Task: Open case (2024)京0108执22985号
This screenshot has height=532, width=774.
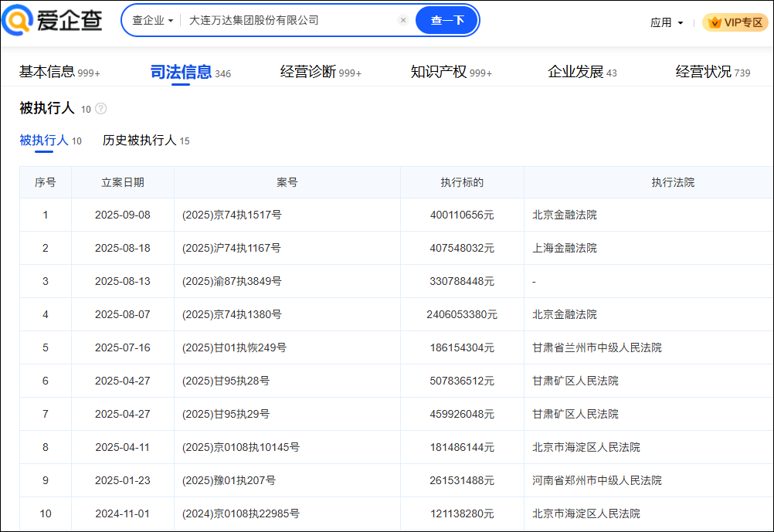Action: pos(240,513)
